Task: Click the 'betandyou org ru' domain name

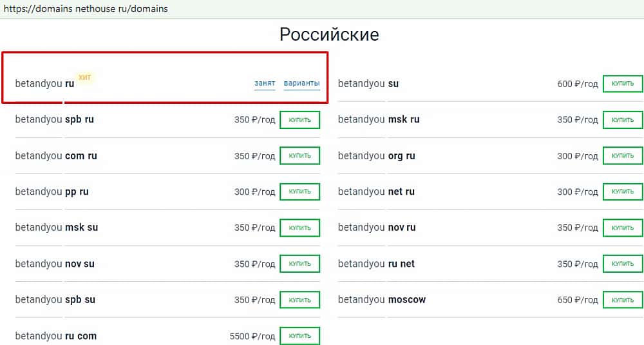Action: tap(377, 156)
